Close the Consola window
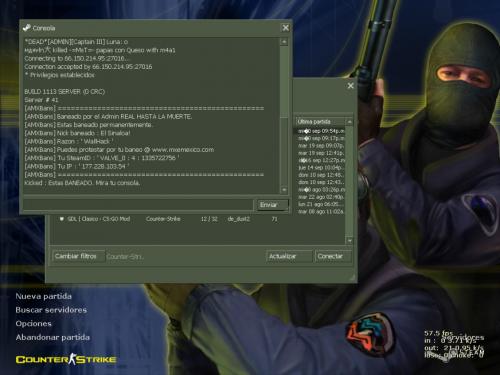 pyautogui.click(x=286, y=28)
